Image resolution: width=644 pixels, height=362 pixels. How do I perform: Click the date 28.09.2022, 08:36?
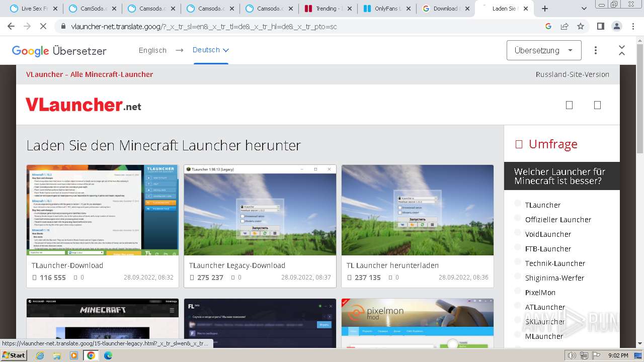[x=463, y=278]
